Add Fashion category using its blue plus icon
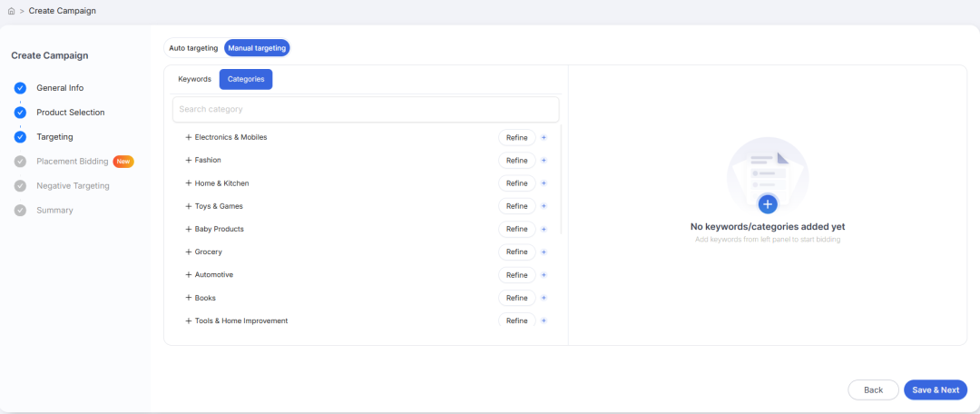This screenshot has height=414, width=980. [544, 160]
